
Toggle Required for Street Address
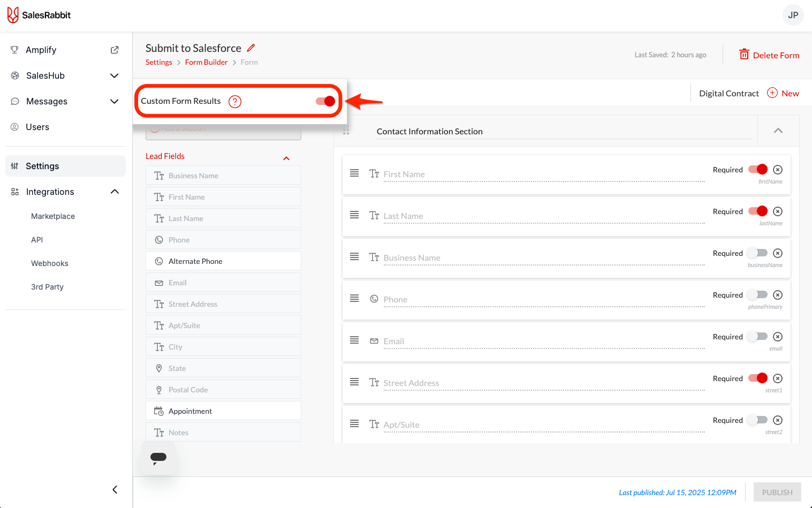point(758,378)
